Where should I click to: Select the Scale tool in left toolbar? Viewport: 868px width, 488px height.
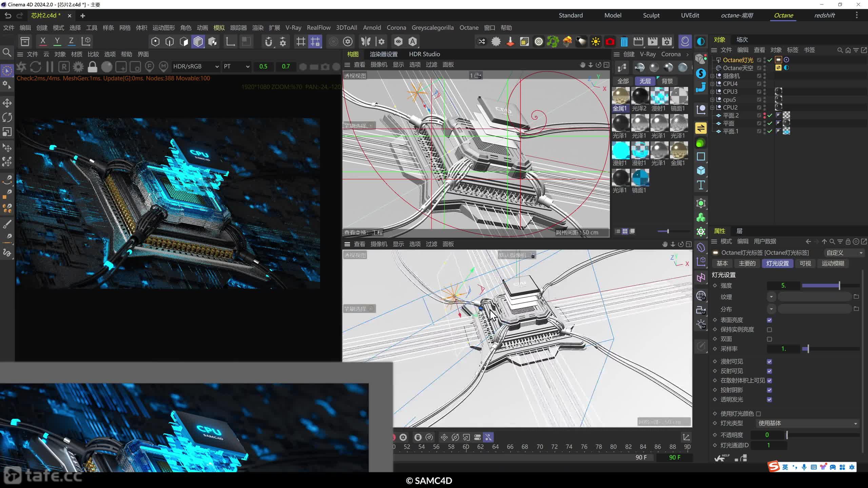pos(7,131)
